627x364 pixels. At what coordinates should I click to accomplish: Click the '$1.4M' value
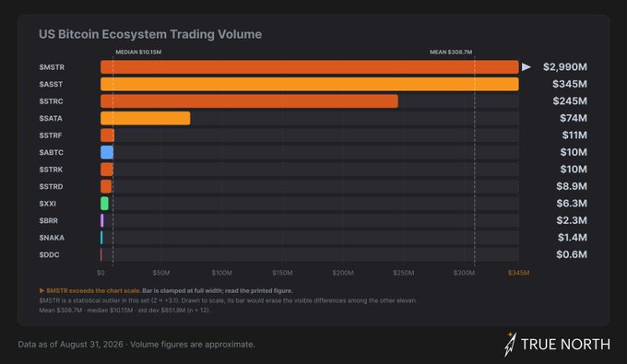tap(573, 238)
